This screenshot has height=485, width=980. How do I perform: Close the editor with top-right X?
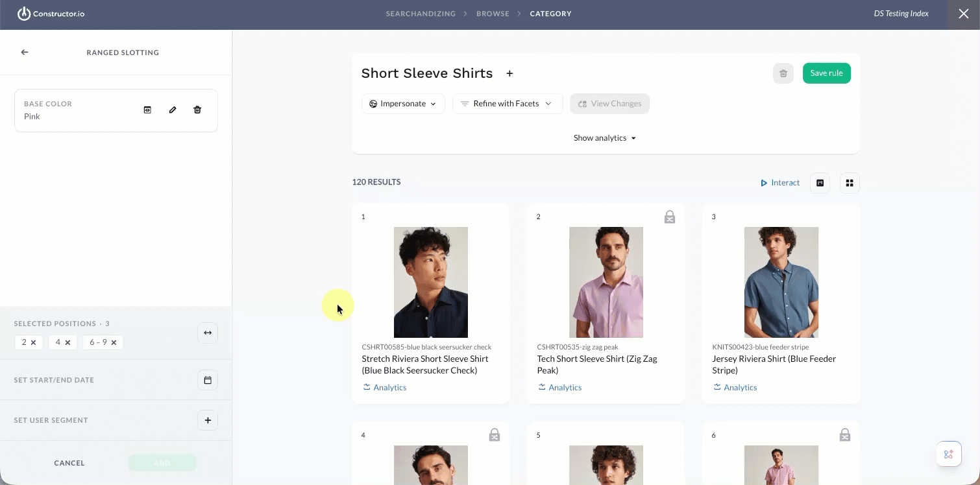click(964, 14)
